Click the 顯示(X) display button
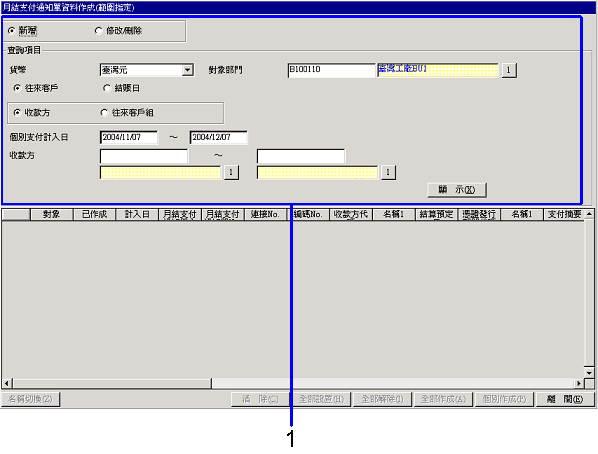This screenshot has width=598, height=454. click(457, 190)
